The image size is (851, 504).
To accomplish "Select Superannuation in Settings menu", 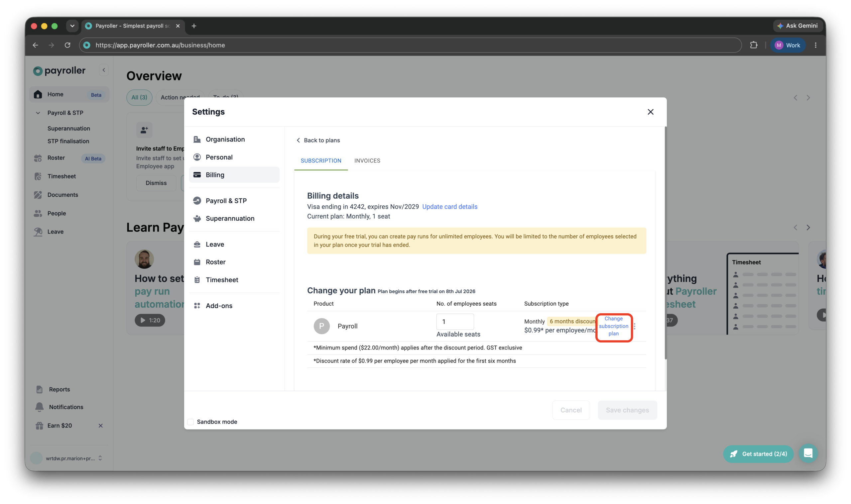I will [234, 218].
